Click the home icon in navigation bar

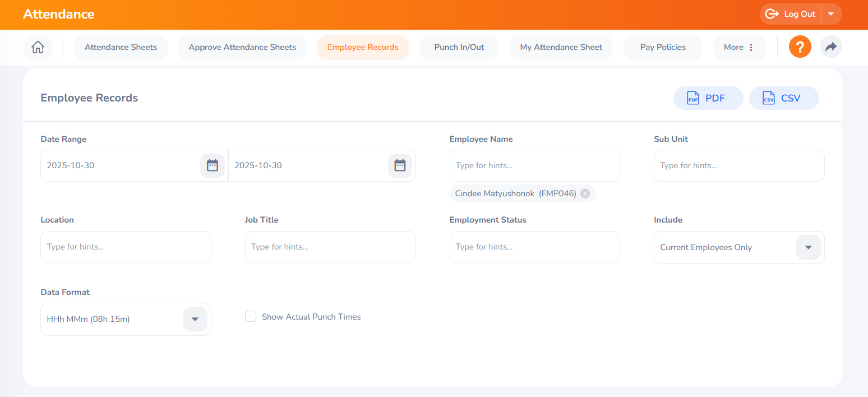(x=38, y=47)
